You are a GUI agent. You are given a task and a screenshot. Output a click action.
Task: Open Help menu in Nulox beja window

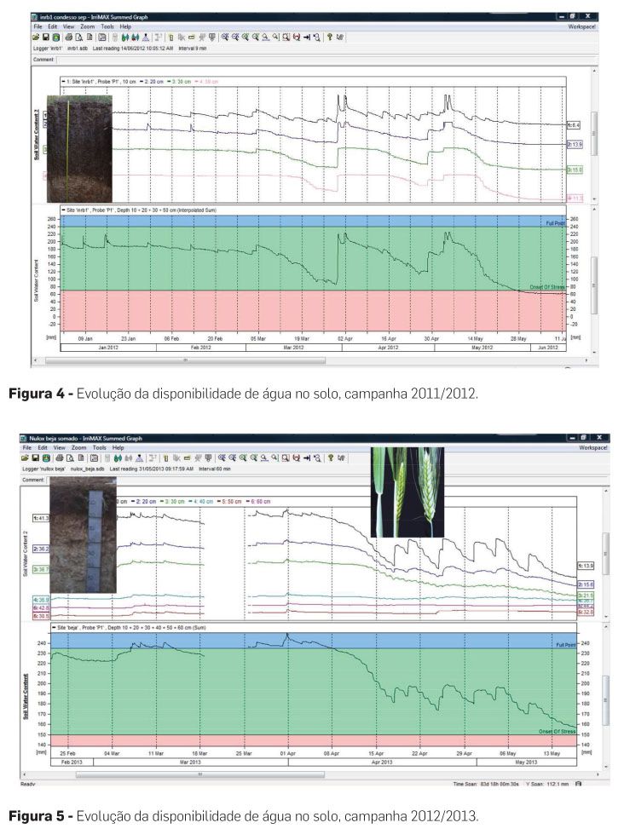[x=118, y=447]
